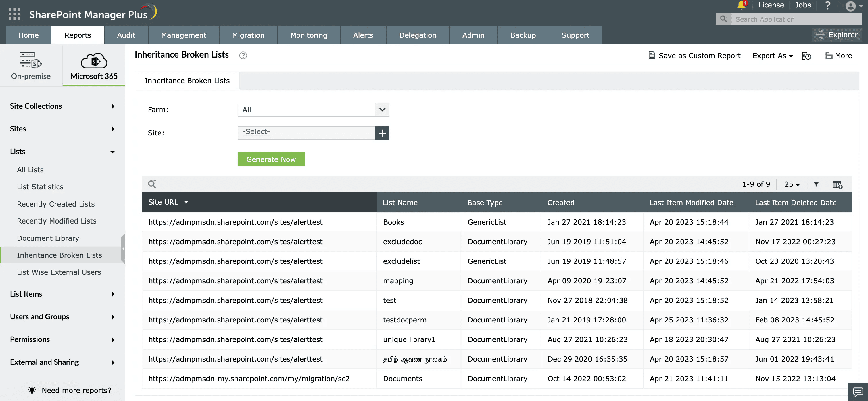868x401 pixels.
Task: Click the Generate Now button
Action: click(x=271, y=159)
